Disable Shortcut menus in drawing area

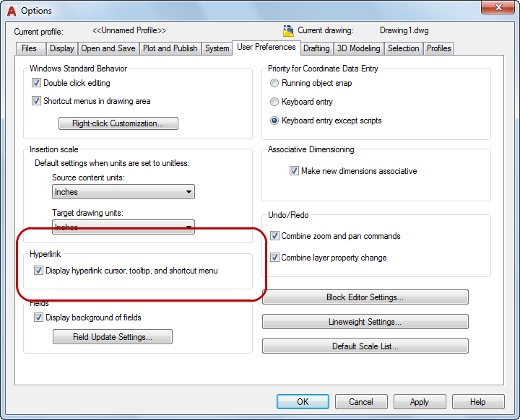click(x=37, y=101)
